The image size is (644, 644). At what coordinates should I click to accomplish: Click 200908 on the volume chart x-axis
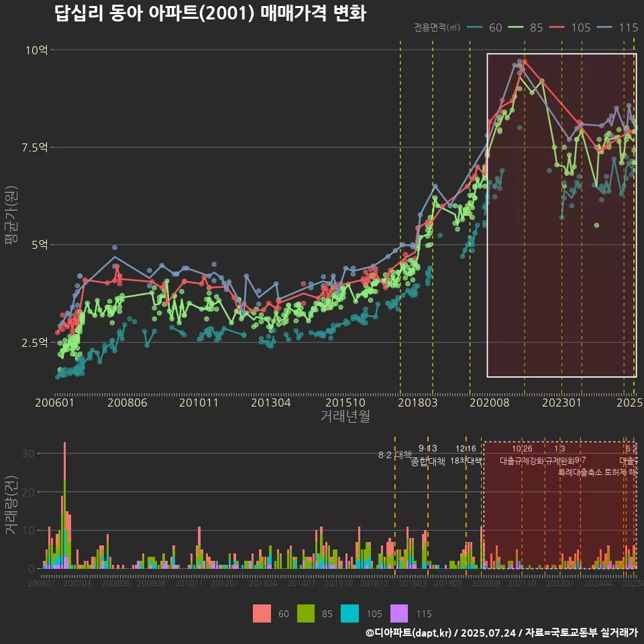tap(151, 583)
